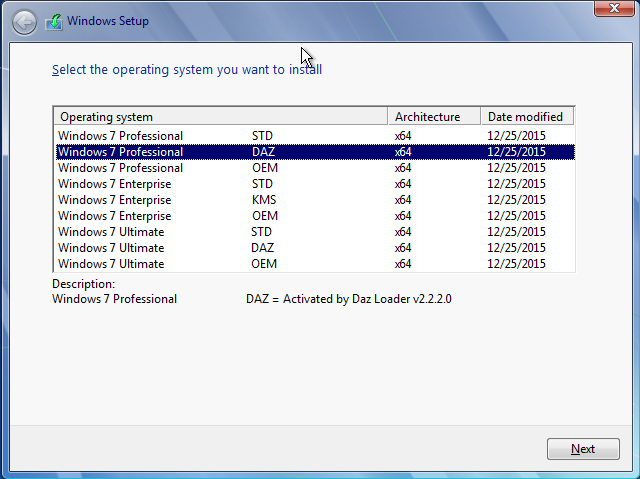Image resolution: width=640 pixels, height=479 pixels.
Task: Click the 12/25/2015 date of Professional STD
Action: click(516, 135)
